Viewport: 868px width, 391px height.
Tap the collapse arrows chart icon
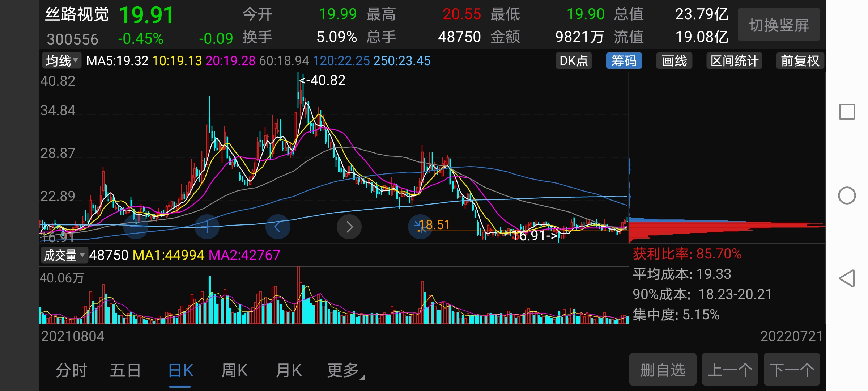pyautogui.click(x=420, y=227)
